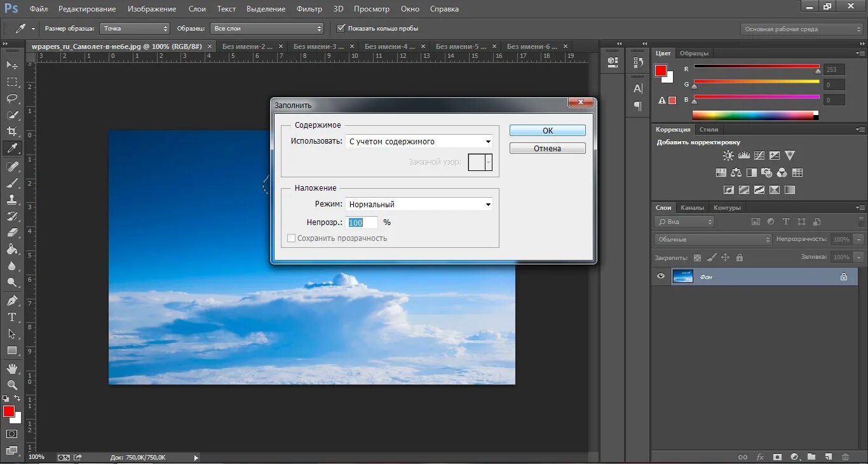Click the red foreground color swatch in the toolbar
868x464 pixels.
click(8, 411)
